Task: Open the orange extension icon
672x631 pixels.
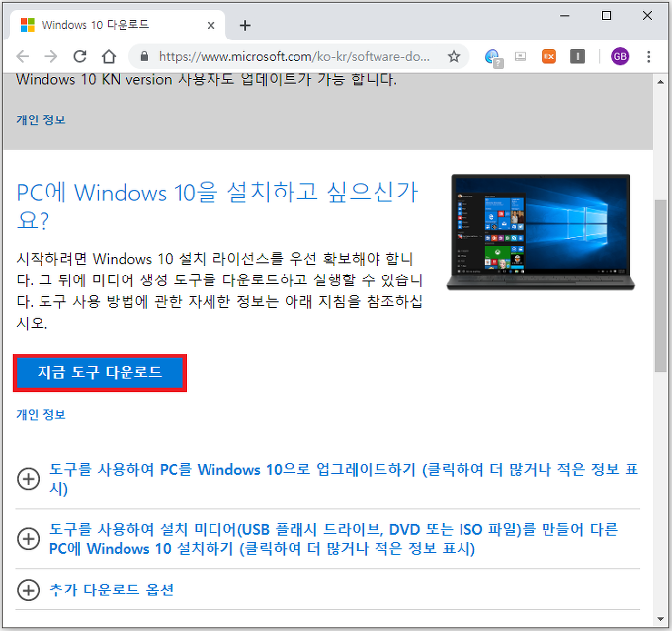Action: click(548, 56)
